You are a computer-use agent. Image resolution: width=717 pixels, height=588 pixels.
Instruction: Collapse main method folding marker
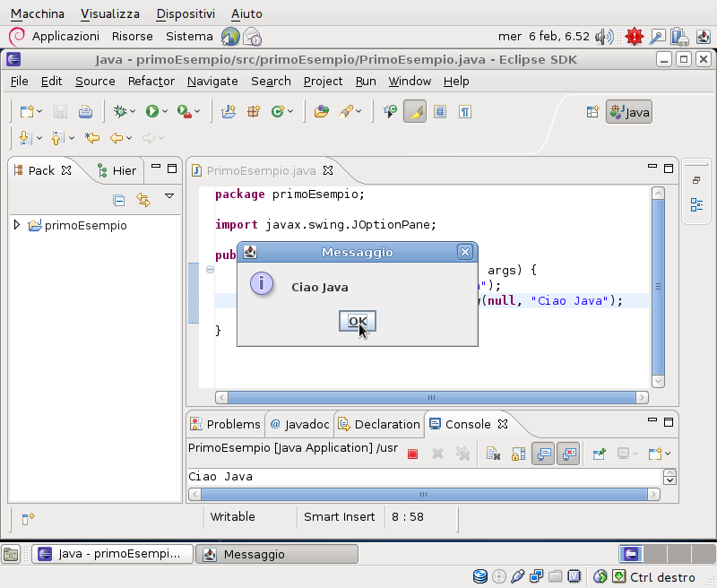pyautogui.click(x=210, y=269)
